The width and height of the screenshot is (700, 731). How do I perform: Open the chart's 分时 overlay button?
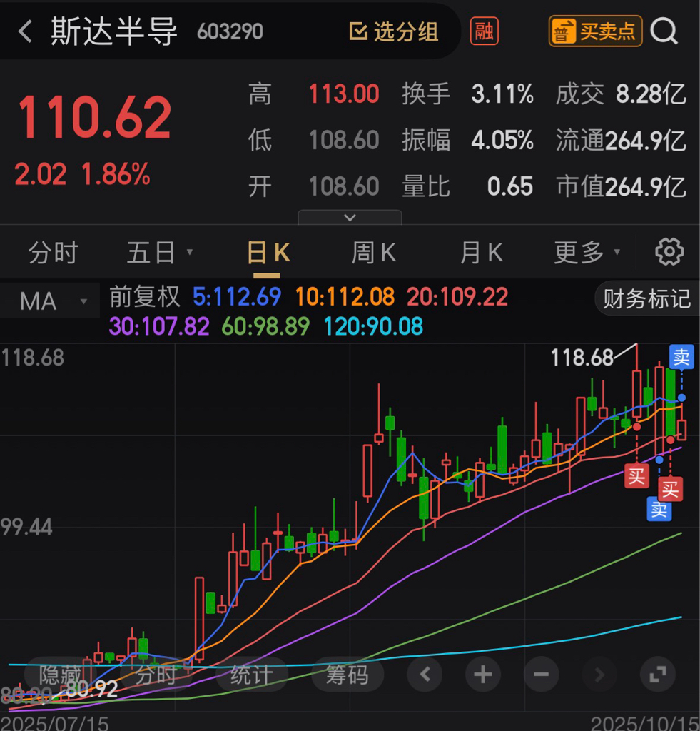tap(156, 675)
